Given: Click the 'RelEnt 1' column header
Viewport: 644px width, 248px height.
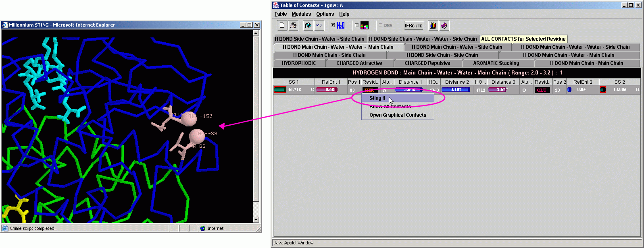Looking at the screenshot, I should (331, 82).
